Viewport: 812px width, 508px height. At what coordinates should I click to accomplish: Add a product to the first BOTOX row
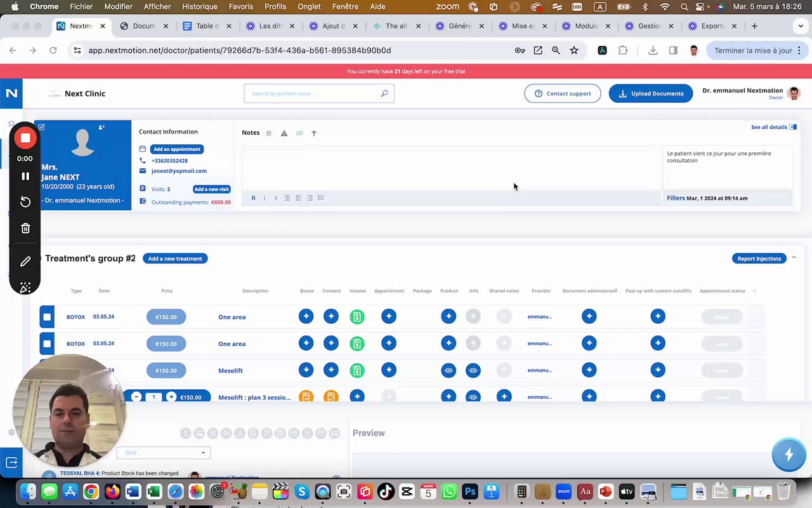(449, 316)
